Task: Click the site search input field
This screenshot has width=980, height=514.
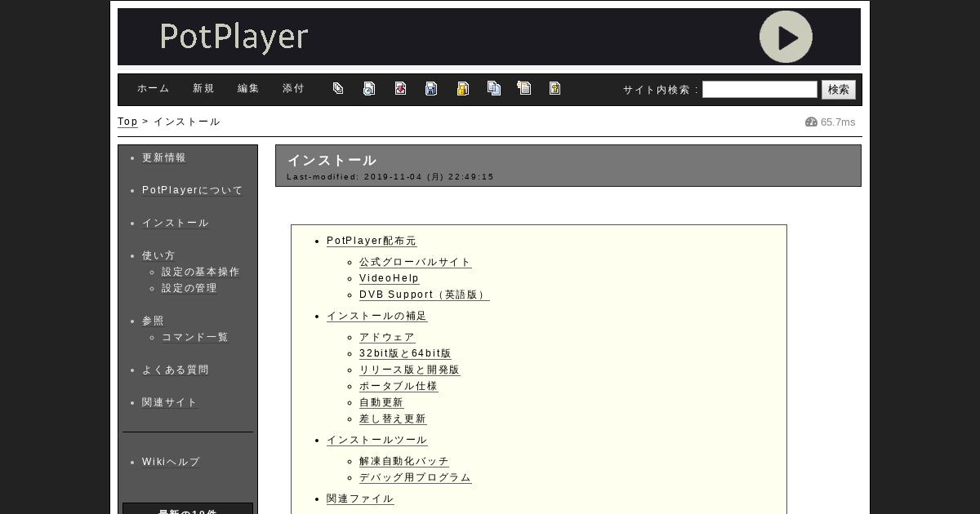Action: point(759,89)
